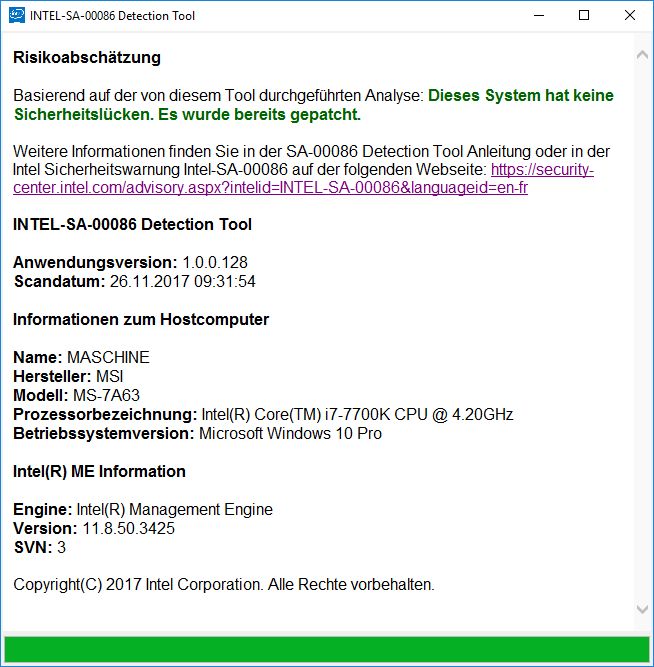Screen dimensions: 654x667
Task: Click the Intel copyright notice
Action: tap(224, 585)
